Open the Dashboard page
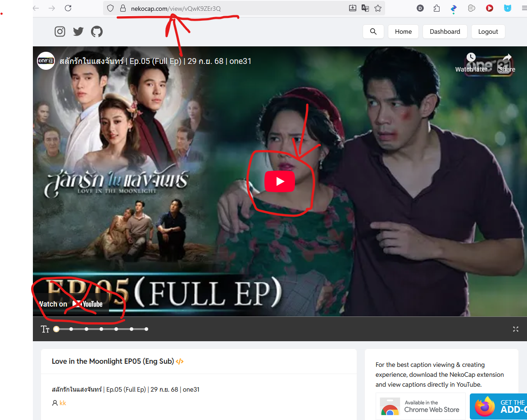This screenshot has height=420, width=527. tap(445, 32)
